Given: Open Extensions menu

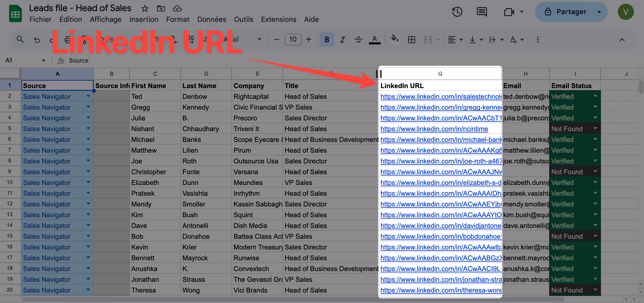Looking at the screenshot, I should click(x=279, y=20).
